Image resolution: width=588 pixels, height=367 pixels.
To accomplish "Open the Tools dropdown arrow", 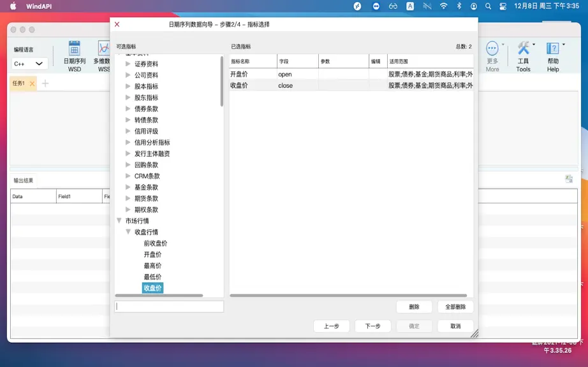I will pyautogui.click(x=534, y=45).
